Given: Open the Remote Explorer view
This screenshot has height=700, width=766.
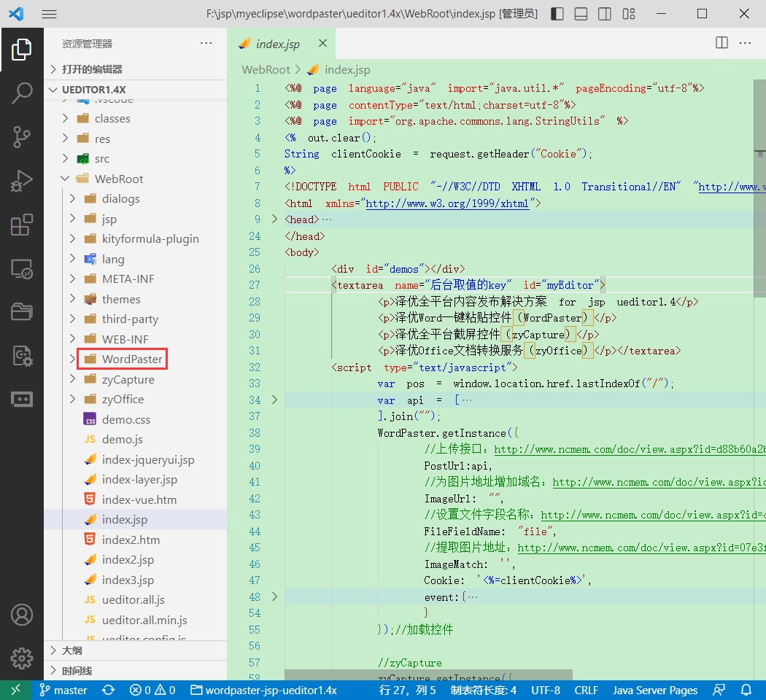Looking at the screenshot, I should coord(22,269).
